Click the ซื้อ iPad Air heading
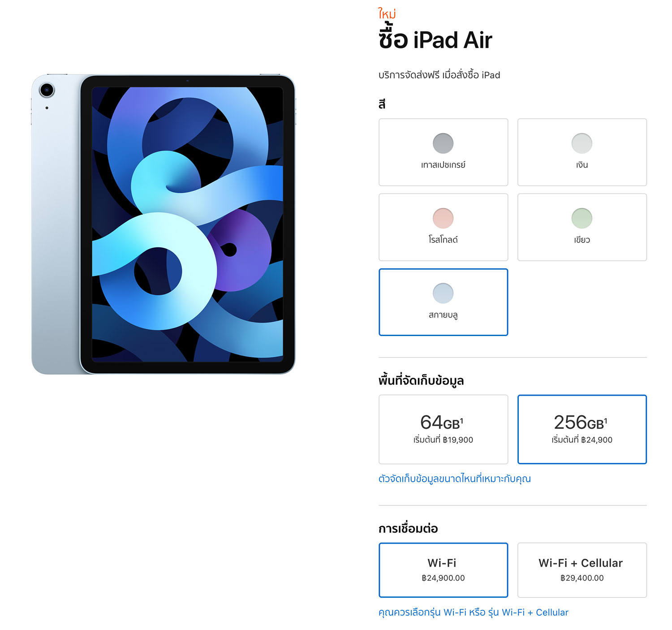The width and height of the screenshot is (672, 630). 435,39
